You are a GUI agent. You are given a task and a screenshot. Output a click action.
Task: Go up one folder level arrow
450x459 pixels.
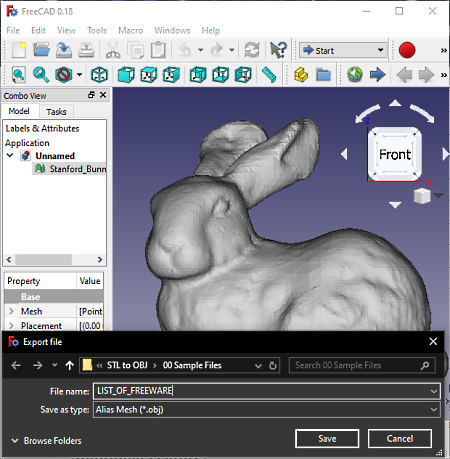pos(69,365)
